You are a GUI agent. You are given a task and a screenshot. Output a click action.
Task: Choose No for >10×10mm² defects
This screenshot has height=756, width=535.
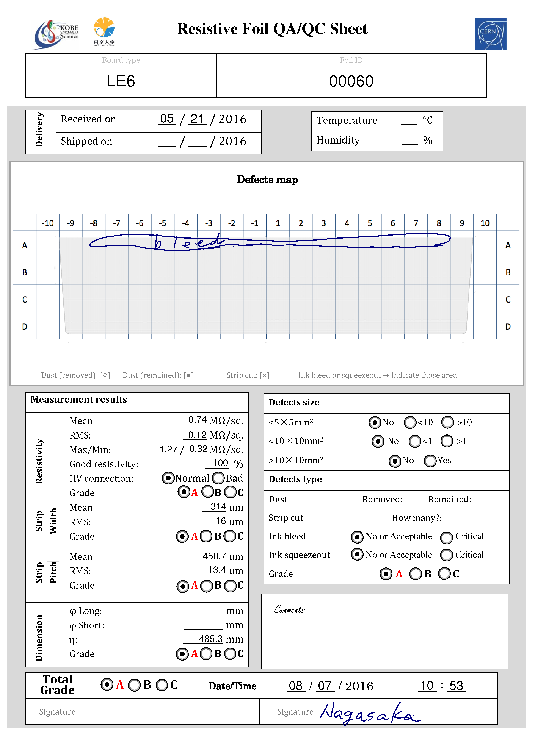tap(395, 461)
